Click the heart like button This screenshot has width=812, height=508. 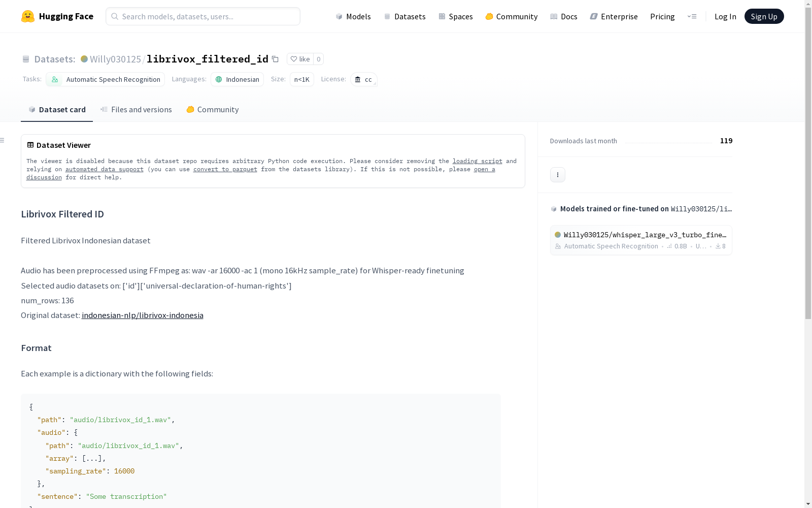(x=300, y=59)
